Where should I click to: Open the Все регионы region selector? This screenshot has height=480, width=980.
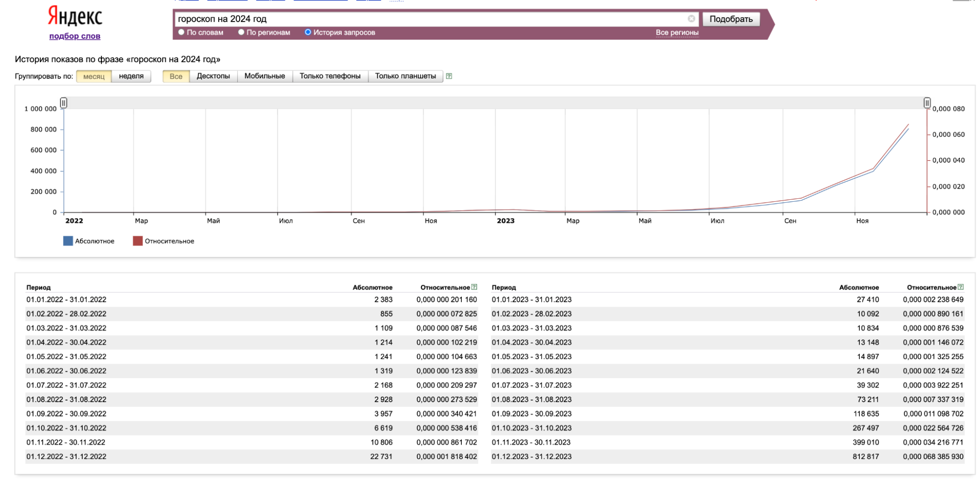pyautogui.click(x=677, y=32)
